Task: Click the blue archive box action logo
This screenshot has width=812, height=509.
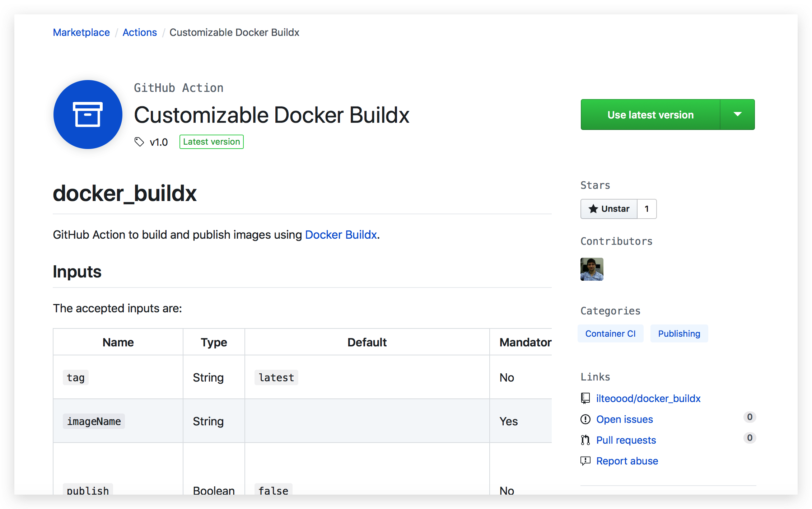Action: (x=88, y=115)
